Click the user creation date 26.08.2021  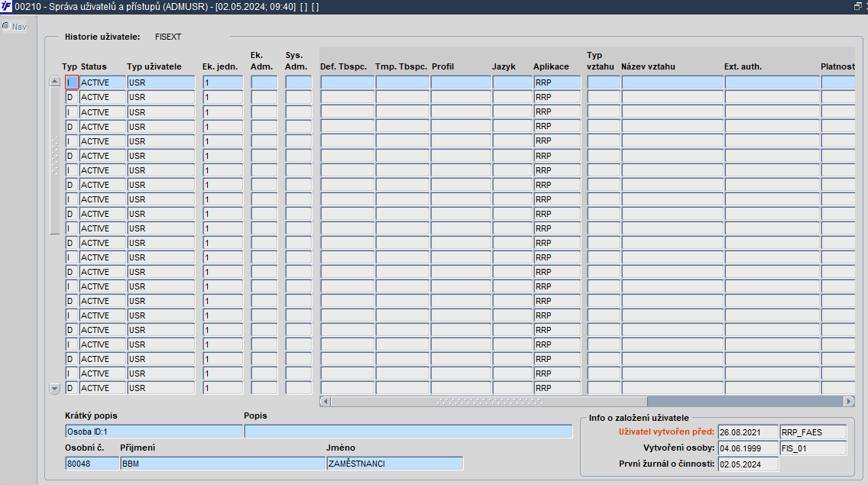point(748,432)
